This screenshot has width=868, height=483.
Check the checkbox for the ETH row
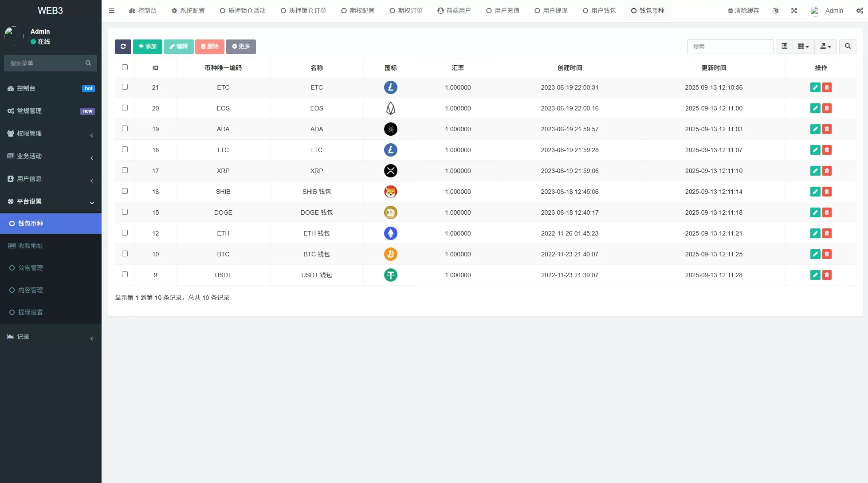tap(125, 232)
